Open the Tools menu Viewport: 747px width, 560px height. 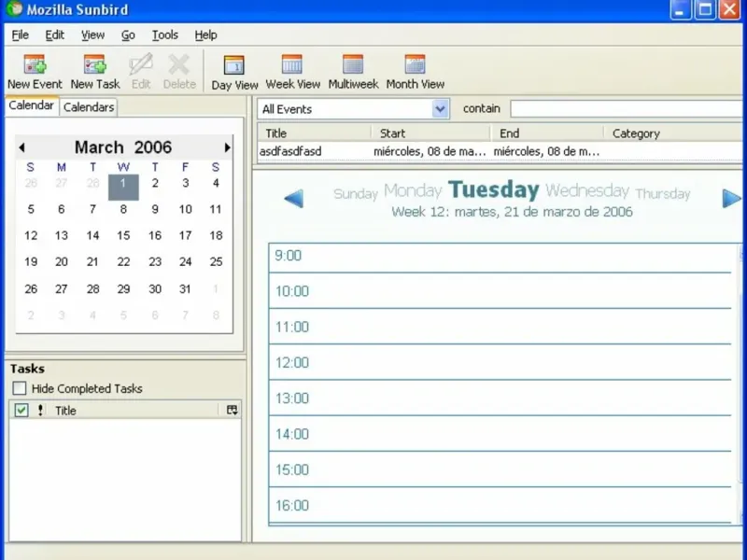tap(165, 35)
